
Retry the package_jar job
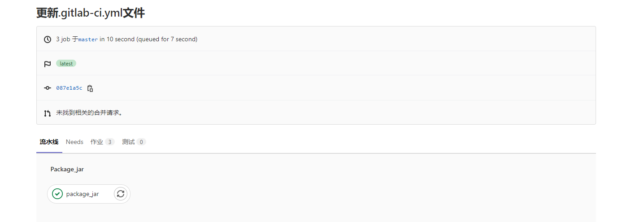tap(120, 194)
